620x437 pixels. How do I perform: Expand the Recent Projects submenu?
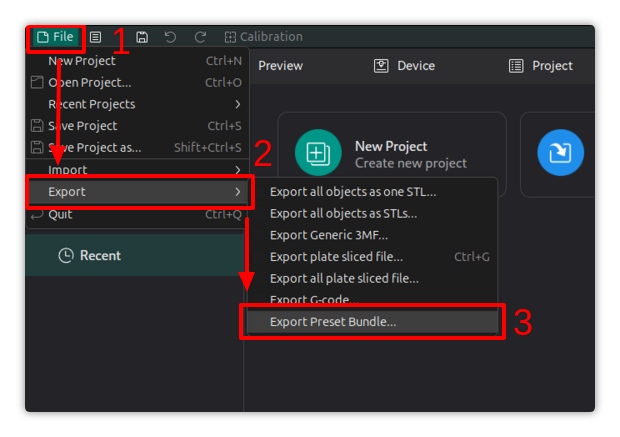coord(137,104)
